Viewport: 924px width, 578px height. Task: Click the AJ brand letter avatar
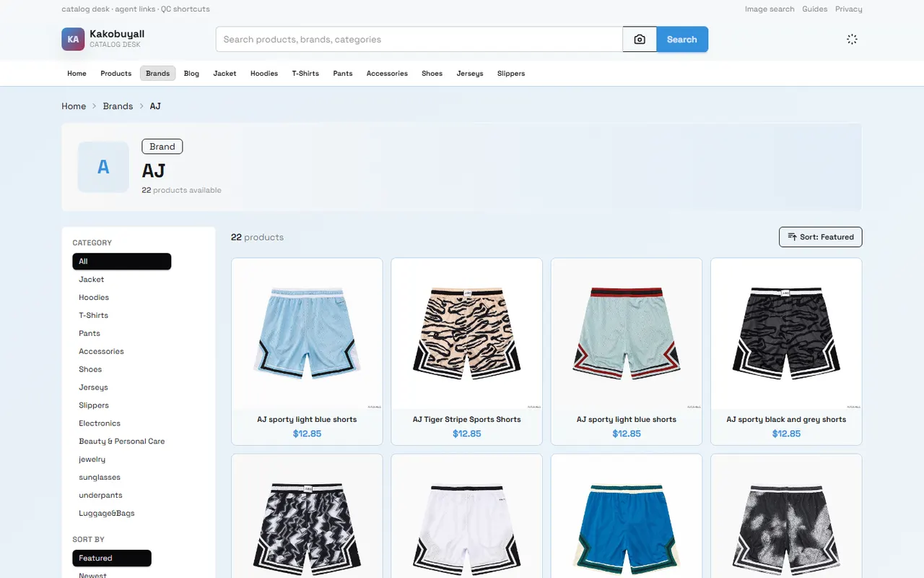point(103,167)
